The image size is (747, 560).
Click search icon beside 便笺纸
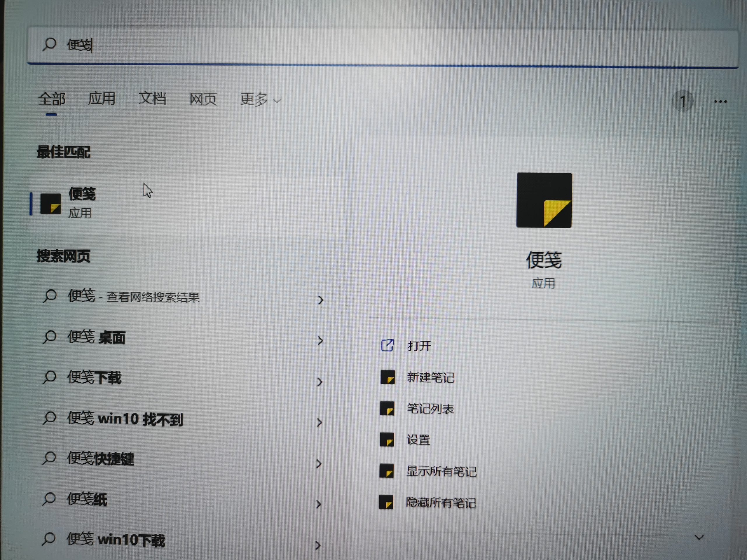coord(49,498)
